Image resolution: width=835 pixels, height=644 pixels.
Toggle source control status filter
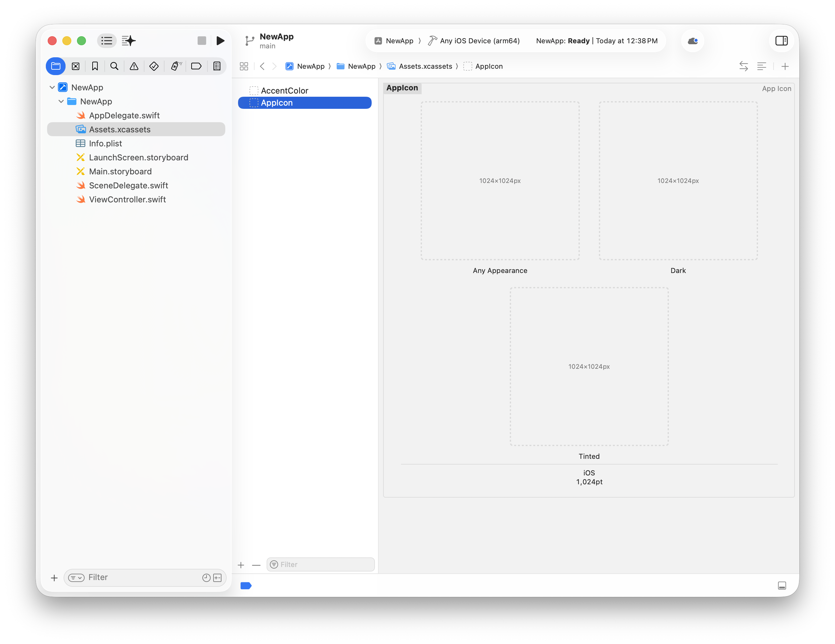coord(218,578)
